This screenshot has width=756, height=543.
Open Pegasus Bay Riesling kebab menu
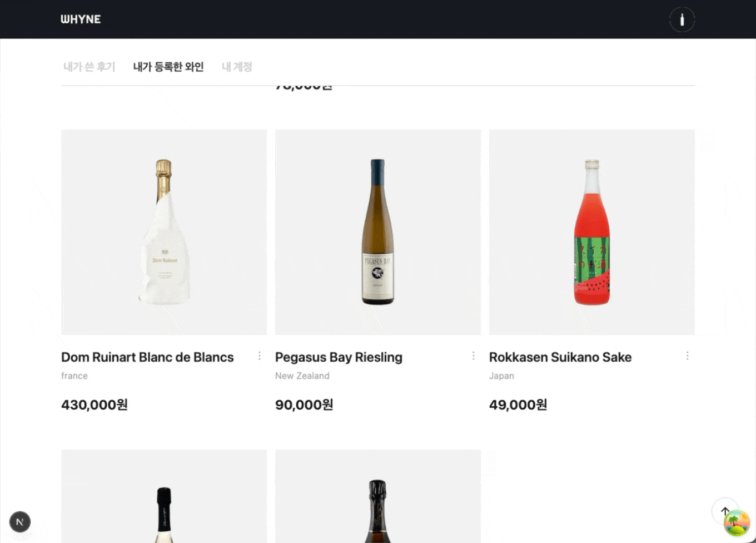pyautogui.click(x=474, y=356)
